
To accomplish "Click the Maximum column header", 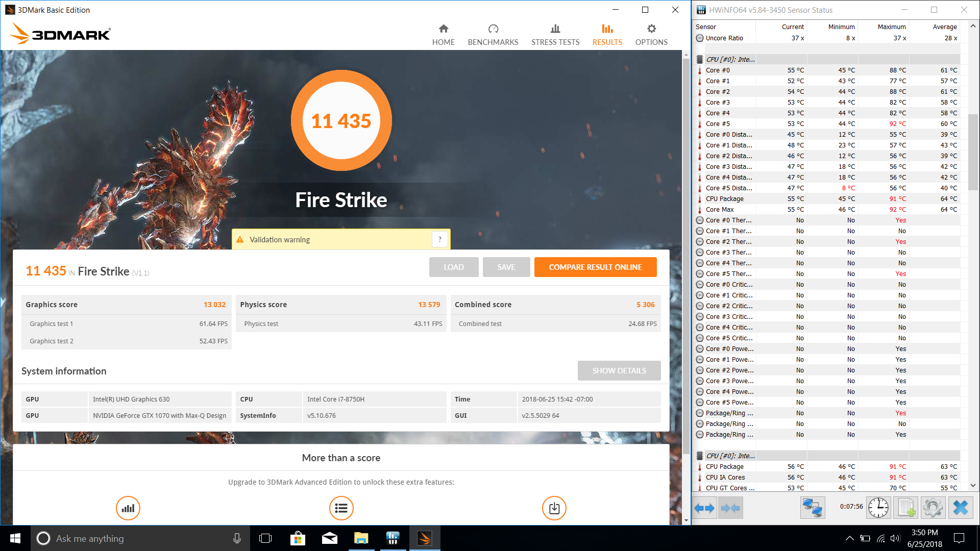I will 884,27.
